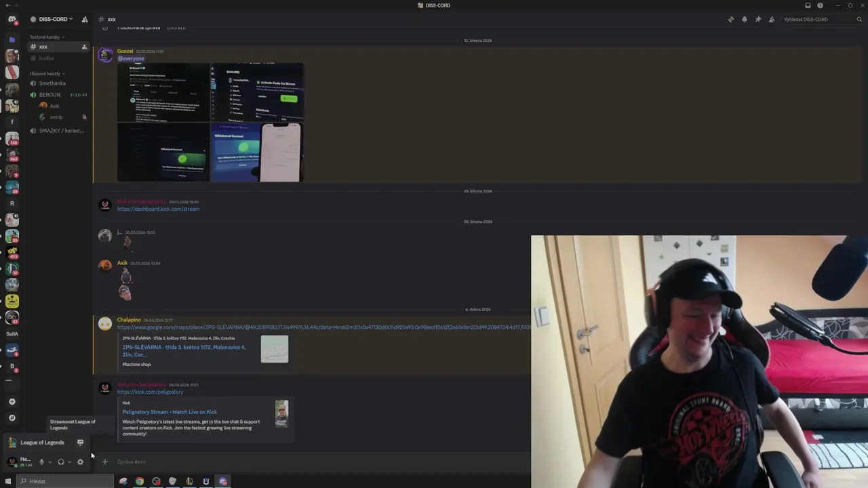Open microphone input options arrow
The image size is (868, 488).
50,462
